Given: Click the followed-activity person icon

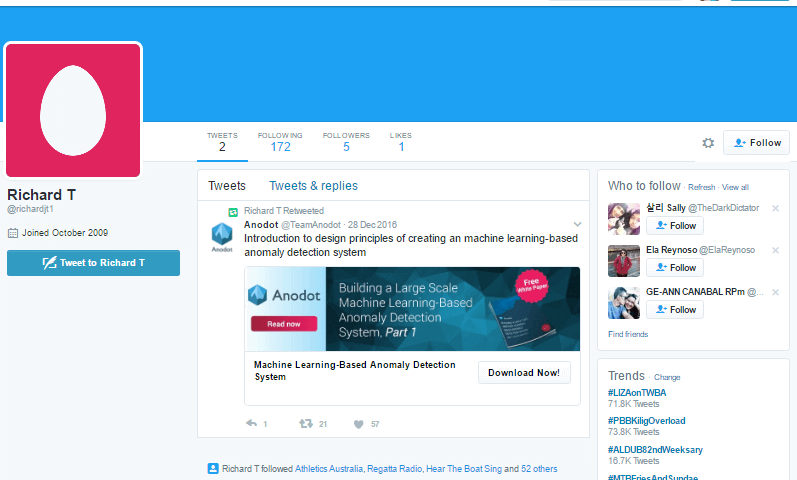Looking at the screenshot, I should tap(213, 468).
